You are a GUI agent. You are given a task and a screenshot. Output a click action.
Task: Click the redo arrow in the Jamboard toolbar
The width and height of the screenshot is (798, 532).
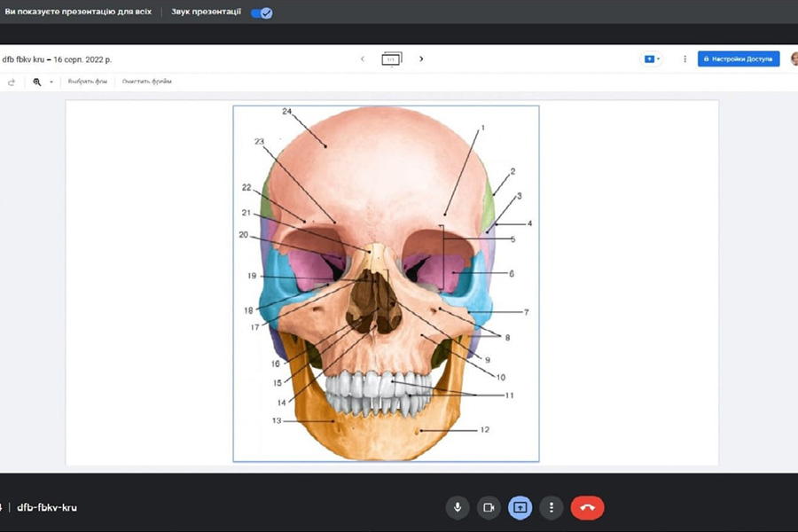click(x=12, y=82)
